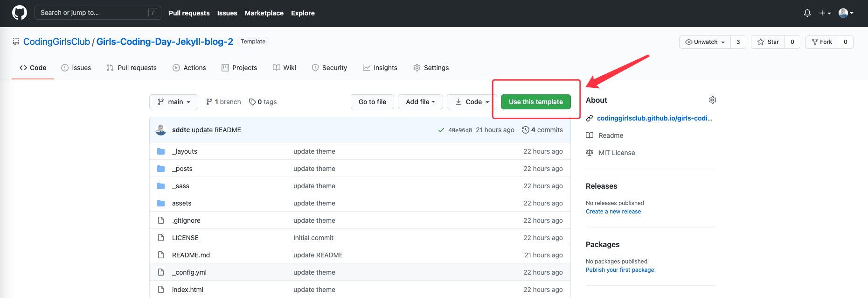Click folder icon beside assets

(161, 203)
